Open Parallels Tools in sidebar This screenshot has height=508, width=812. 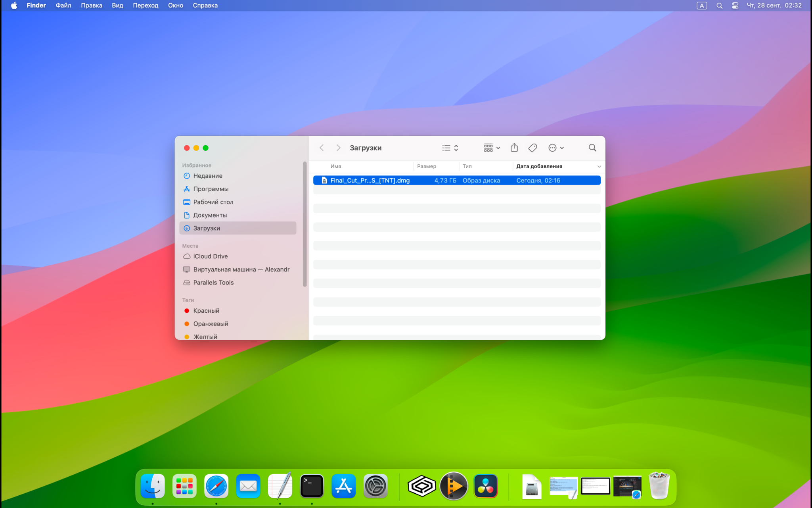tap(238, 283)
